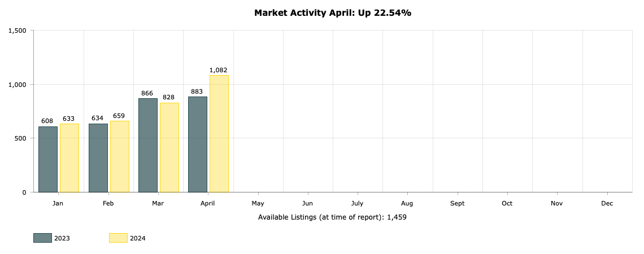Toggle the 2023 series legend label
The height and width of the screenshot is (254, 644).
[62, 238]
